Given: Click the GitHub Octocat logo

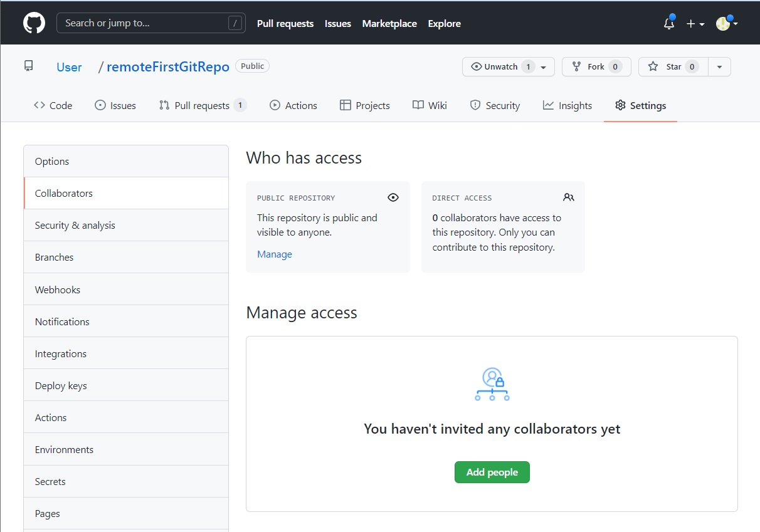Looking at the screenshot, I should tap(34, 23).
